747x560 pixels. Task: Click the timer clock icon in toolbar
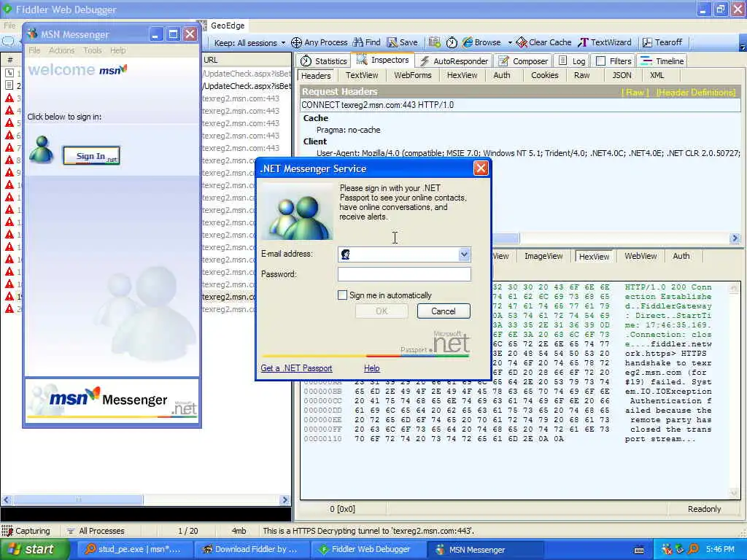(452, 43)
